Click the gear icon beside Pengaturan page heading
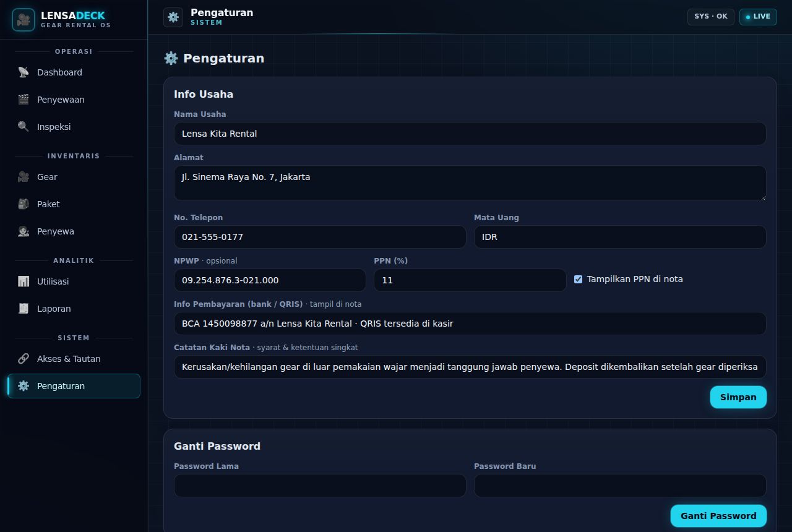This screenshot has width=792, height=532. pyautogui.click(x=171, y=58)
